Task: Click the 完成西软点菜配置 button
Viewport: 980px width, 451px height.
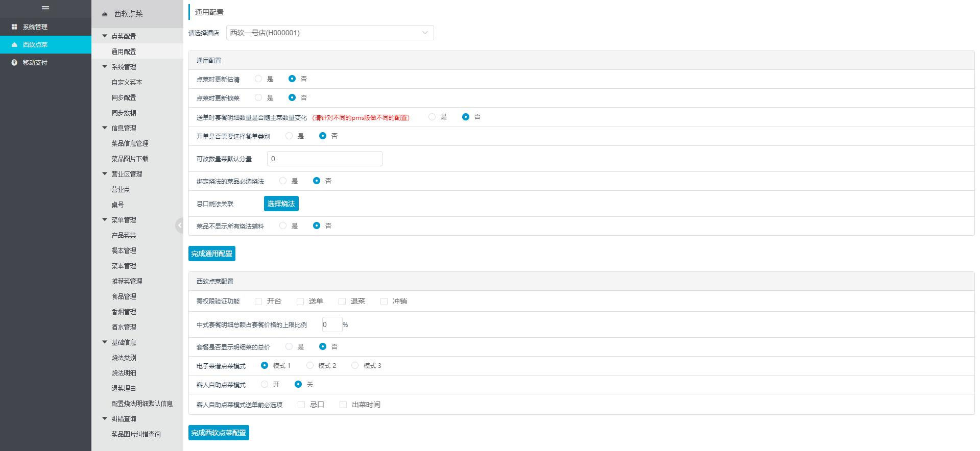Action: pyautogui.click(x=219, y=433)
